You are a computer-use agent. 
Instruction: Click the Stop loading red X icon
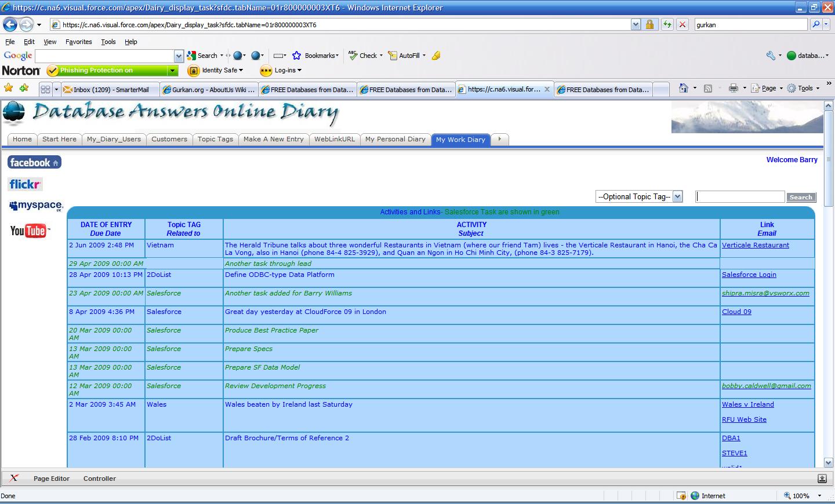(x=682, y=24)
